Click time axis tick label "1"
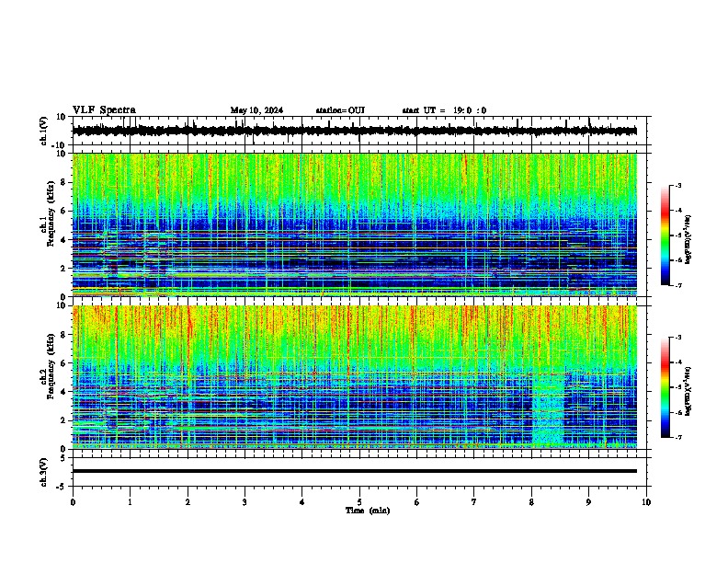 click(130, 502)
